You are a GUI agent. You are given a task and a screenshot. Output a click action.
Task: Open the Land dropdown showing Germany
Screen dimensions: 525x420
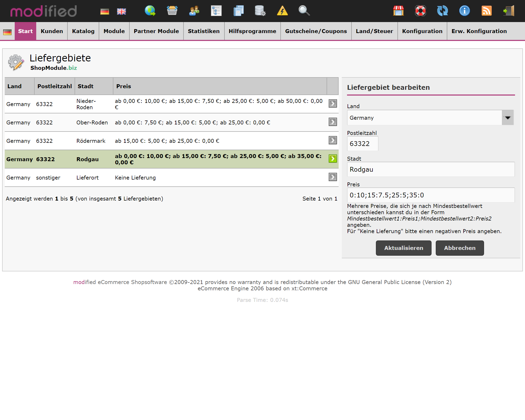click(x=430, y=118)
